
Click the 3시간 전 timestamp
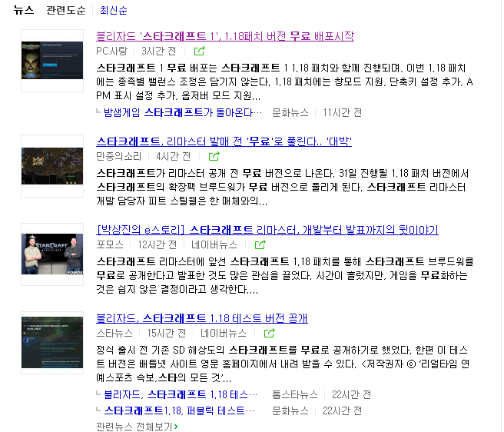159,51
